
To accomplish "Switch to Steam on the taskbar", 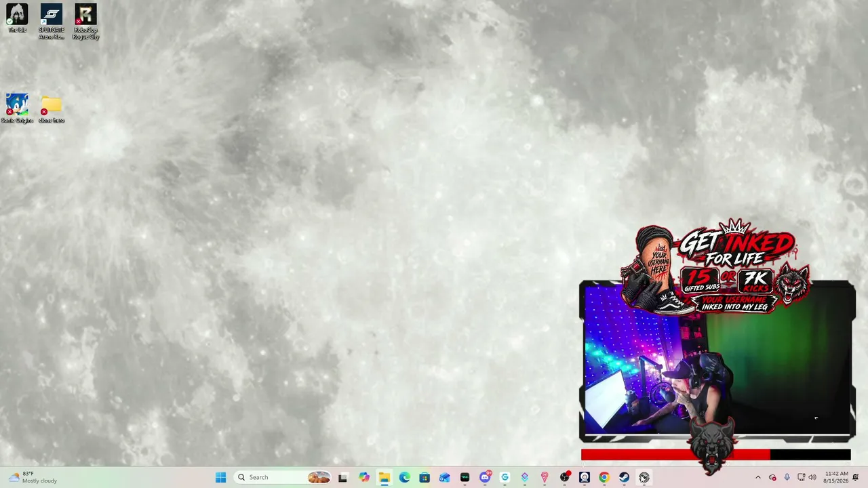I will coord(625,477).
